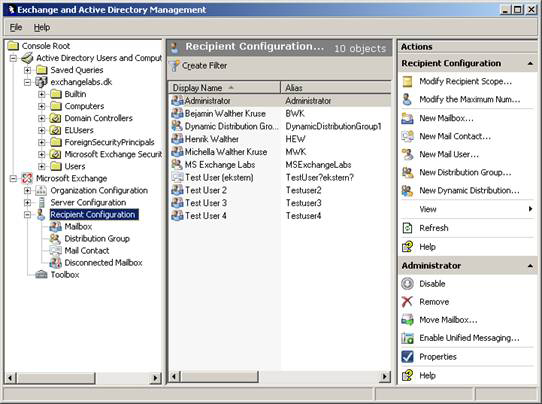Click the Organization Configuration icon
The image size is (542, 404).
pos(41,190)
